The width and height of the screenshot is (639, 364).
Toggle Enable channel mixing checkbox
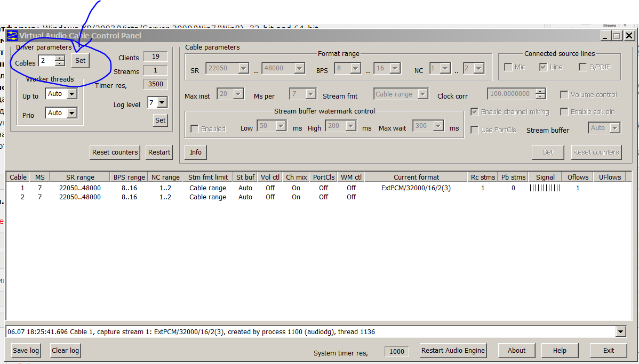pyautogui.click(x=474, y=112)
